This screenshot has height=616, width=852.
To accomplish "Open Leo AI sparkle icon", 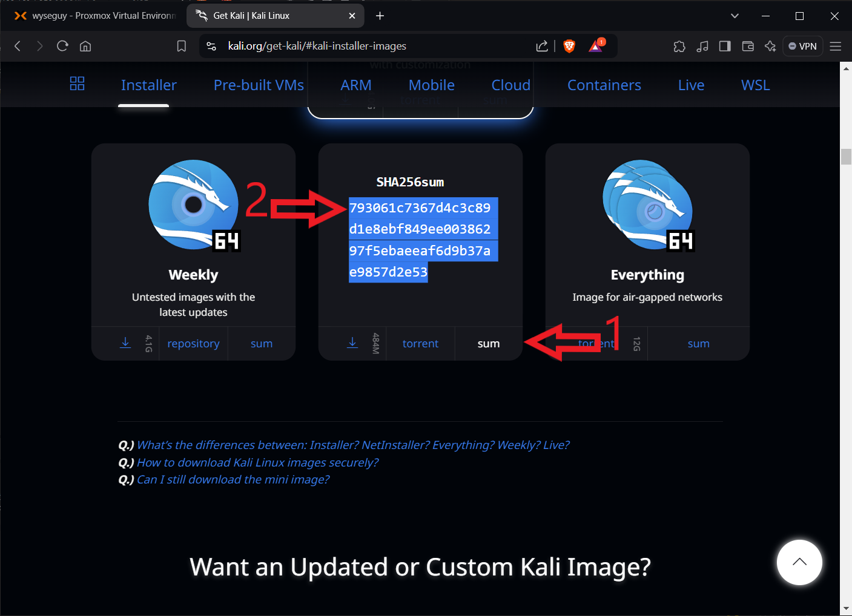I will coord(770,46).
